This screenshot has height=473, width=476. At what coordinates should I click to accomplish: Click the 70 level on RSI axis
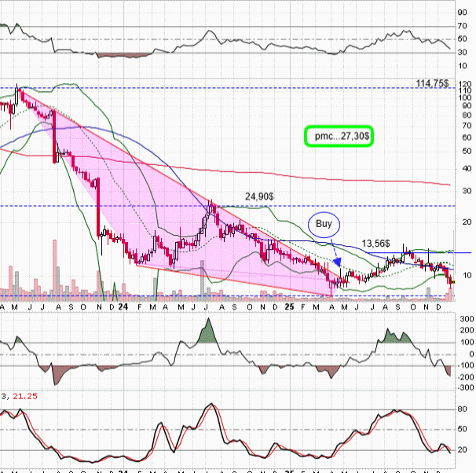click(463, 27)
